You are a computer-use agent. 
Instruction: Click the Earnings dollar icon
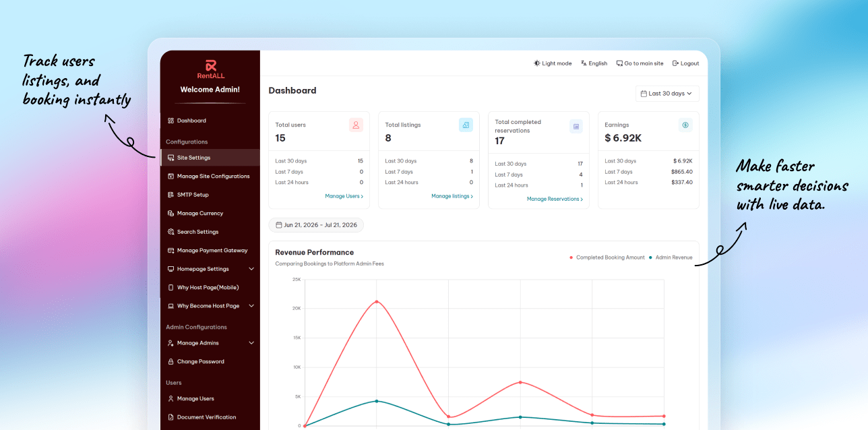[685, 125]
